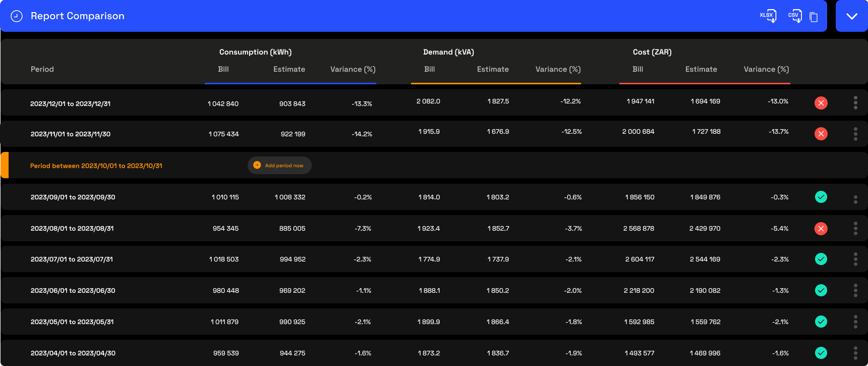Open kebab menu for 2023/12/01 row

[x=855, y=103]
